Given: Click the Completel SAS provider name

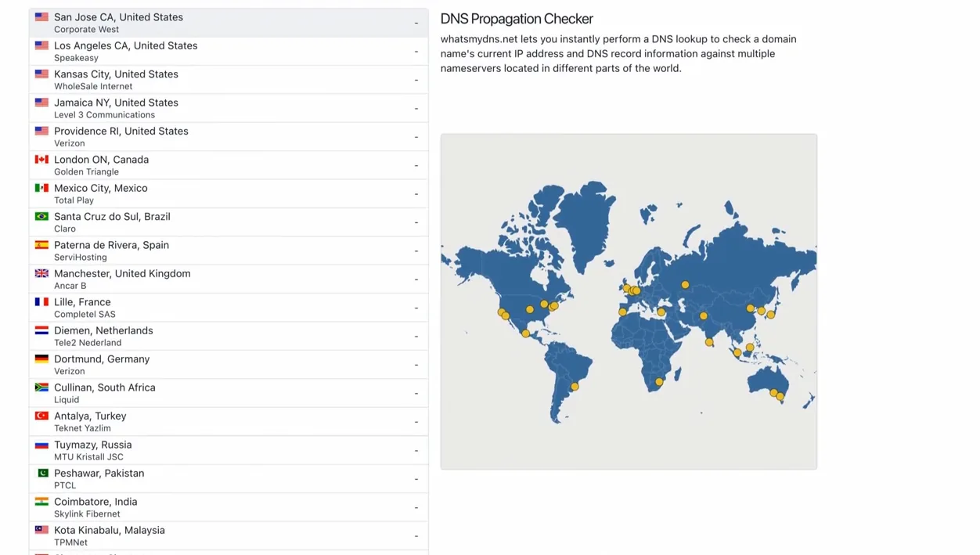Looking at the screenshot, I should coord(85,314).
